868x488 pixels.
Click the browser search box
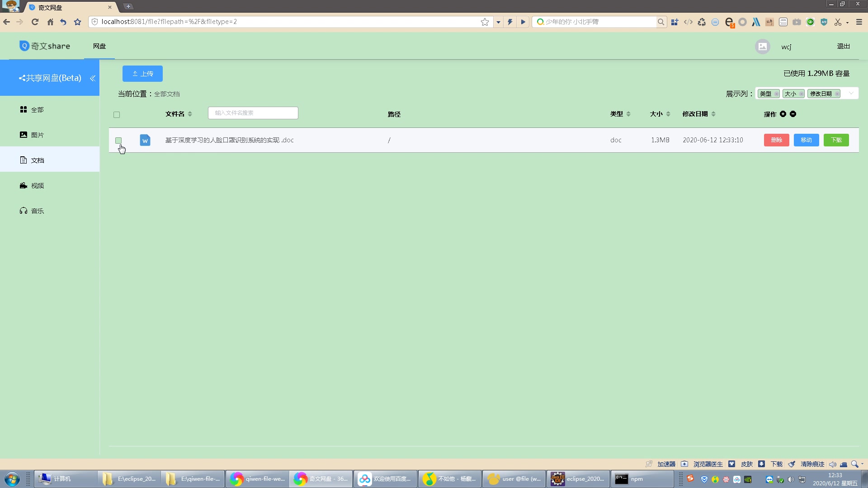coord(594,22)
